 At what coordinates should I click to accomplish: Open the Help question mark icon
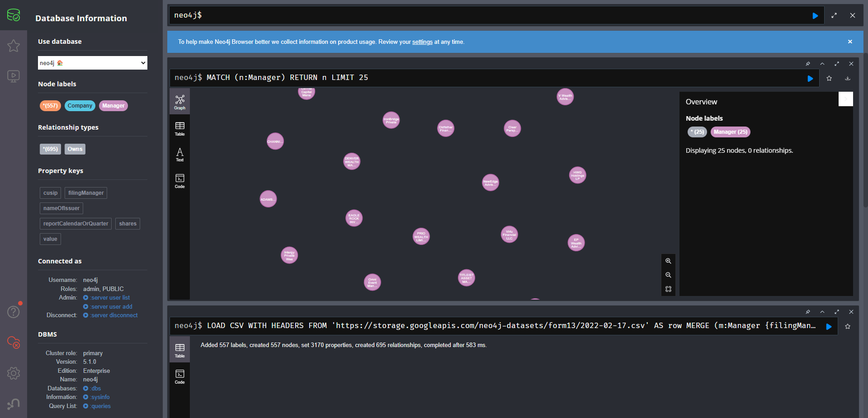click(x=14, y=311)
